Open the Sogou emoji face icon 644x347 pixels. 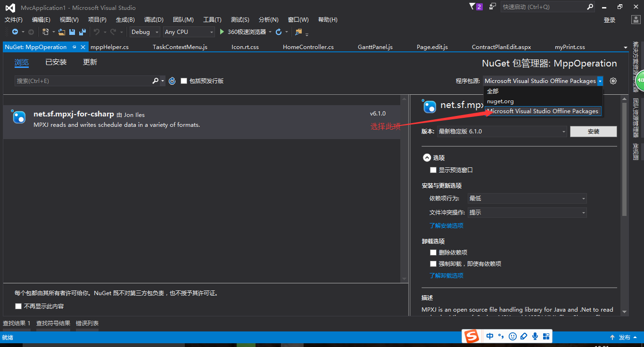(x=512, y=336)
